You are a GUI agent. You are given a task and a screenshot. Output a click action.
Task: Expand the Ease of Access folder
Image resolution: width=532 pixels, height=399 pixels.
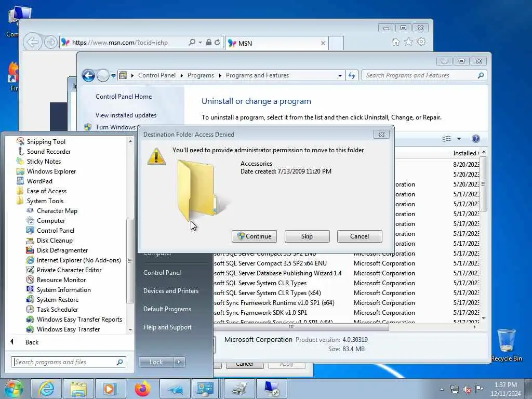46,191
